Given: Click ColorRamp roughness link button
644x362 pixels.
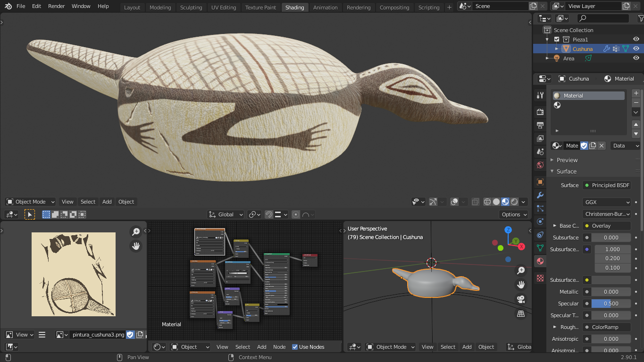Looking at the screenshot, I should point(607,327).
